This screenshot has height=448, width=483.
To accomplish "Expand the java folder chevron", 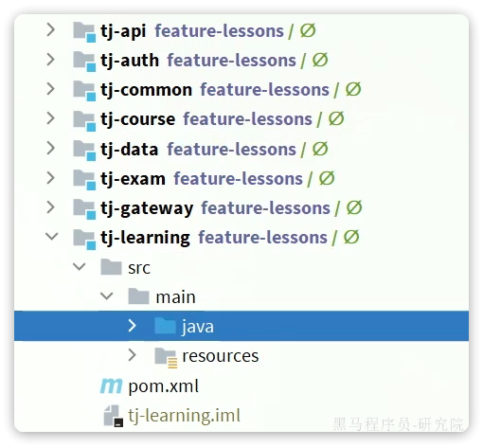I will point(133,326).
